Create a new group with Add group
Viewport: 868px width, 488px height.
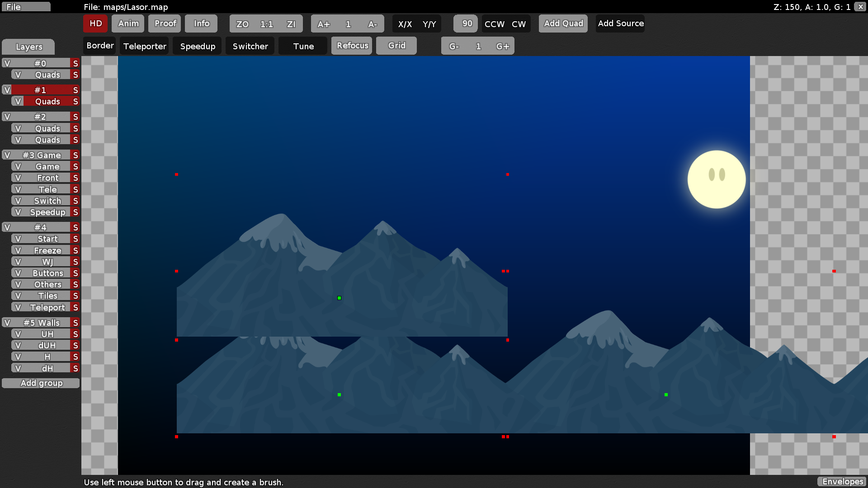pos(41,383)
